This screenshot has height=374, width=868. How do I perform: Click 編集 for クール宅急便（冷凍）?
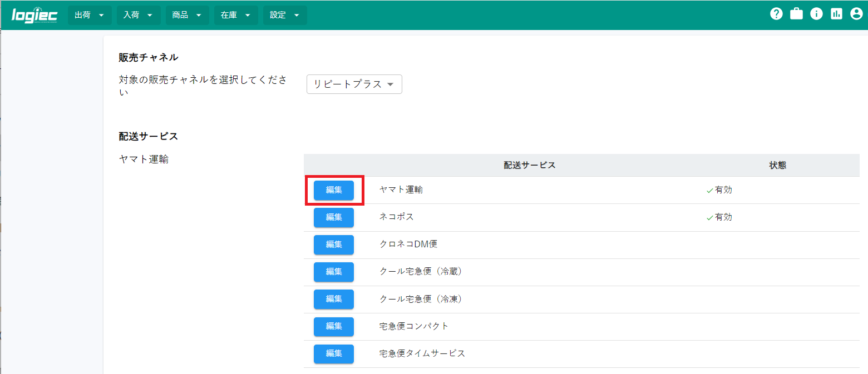pyautogui.click(x=334, y=299)
